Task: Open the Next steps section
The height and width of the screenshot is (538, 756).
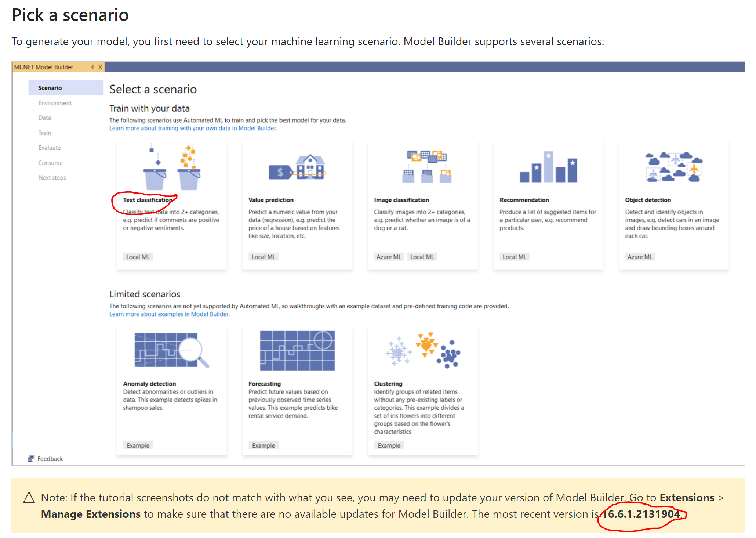Action: pyautogui.click(x=52, y=177)
